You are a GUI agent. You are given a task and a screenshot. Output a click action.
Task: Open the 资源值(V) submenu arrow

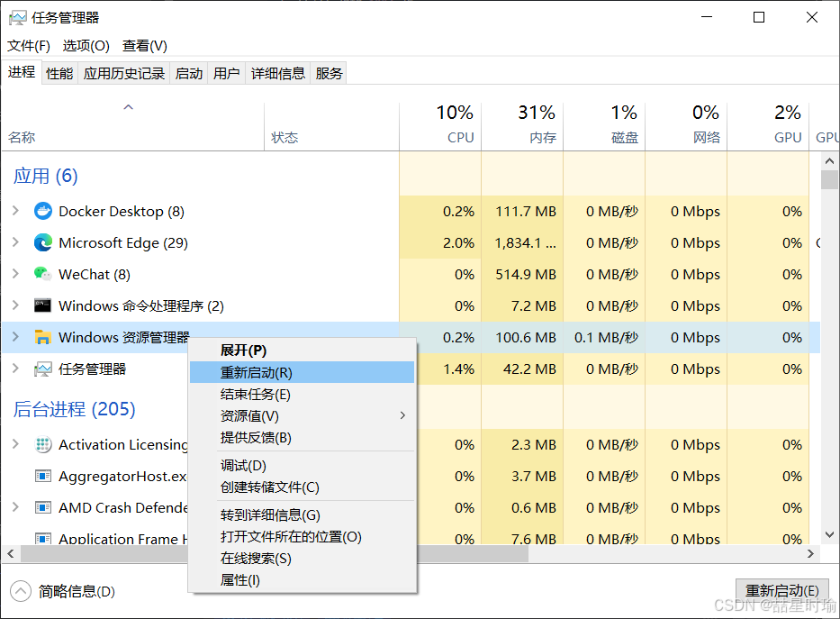point(402,416)
